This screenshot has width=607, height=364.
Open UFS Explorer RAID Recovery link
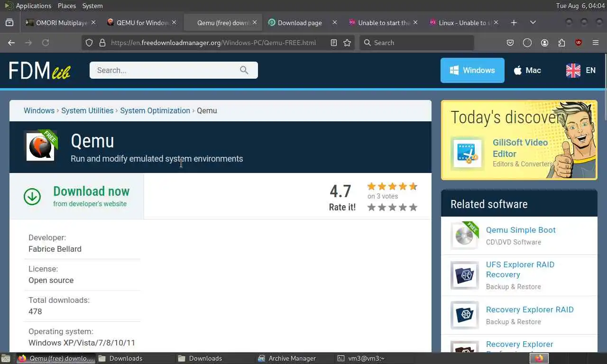[520, 270]
